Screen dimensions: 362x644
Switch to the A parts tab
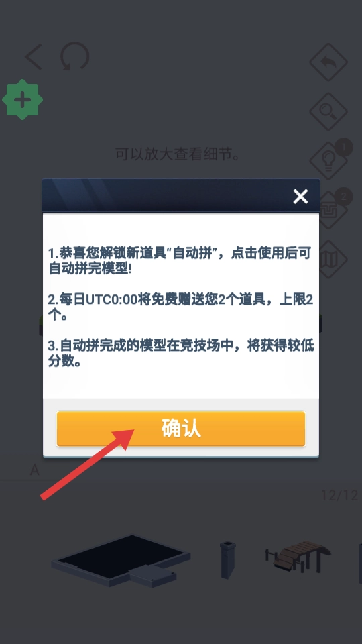tap(34, 470)
